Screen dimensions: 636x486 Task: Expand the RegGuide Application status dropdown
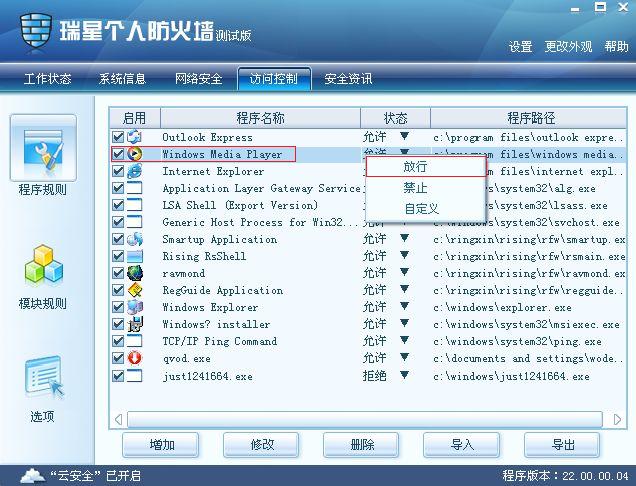(404, 289)
